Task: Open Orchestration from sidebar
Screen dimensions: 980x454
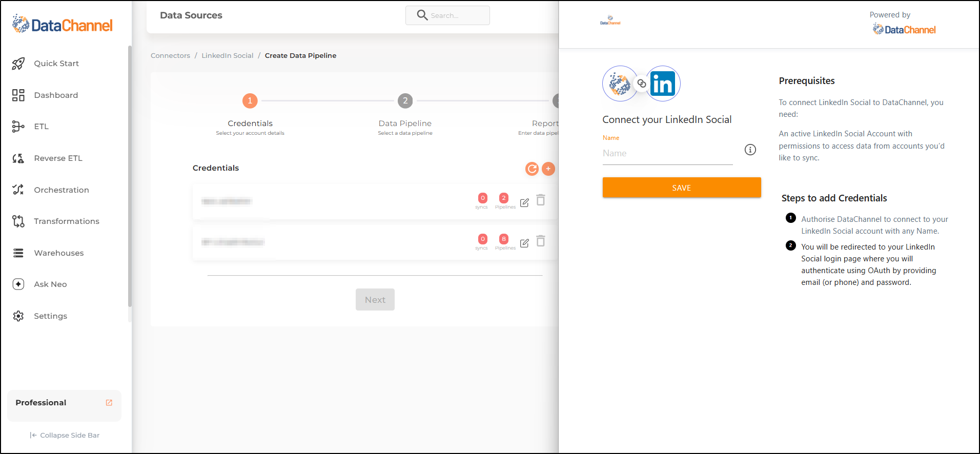Action: point(62,190)
